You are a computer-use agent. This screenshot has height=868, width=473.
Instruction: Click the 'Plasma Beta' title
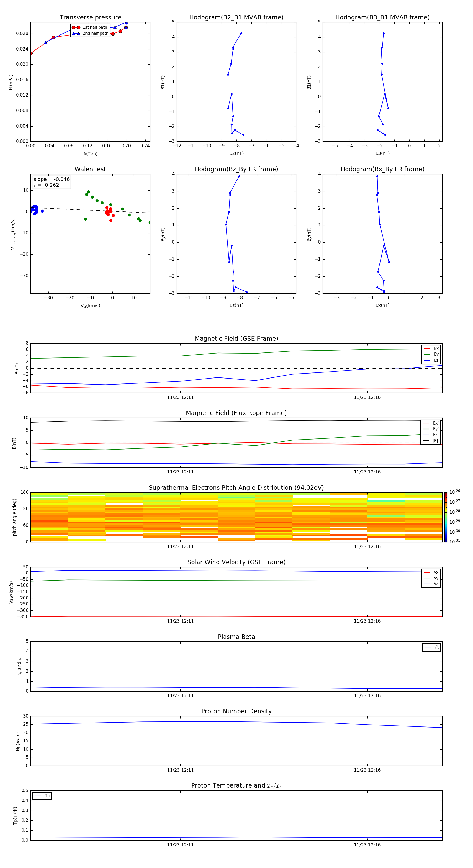[236, 637]
